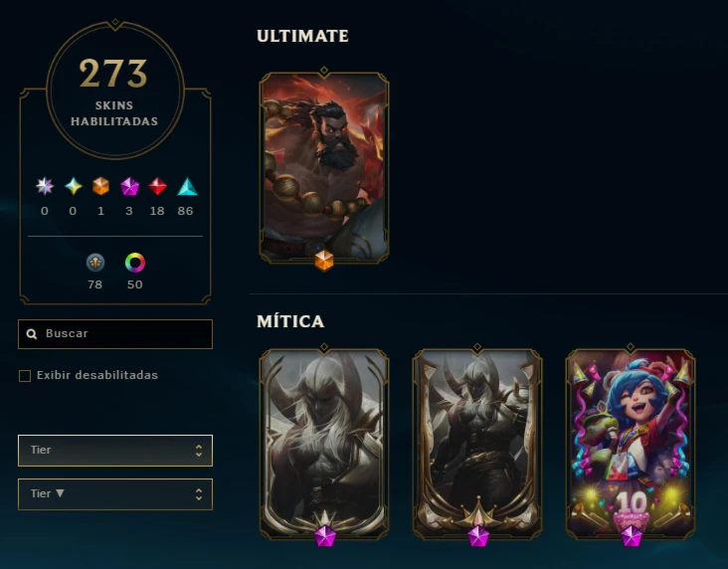This screenshot has width=728, height=569.
Task: Click the green four-point star rarity icon
Action: (73, 186)
